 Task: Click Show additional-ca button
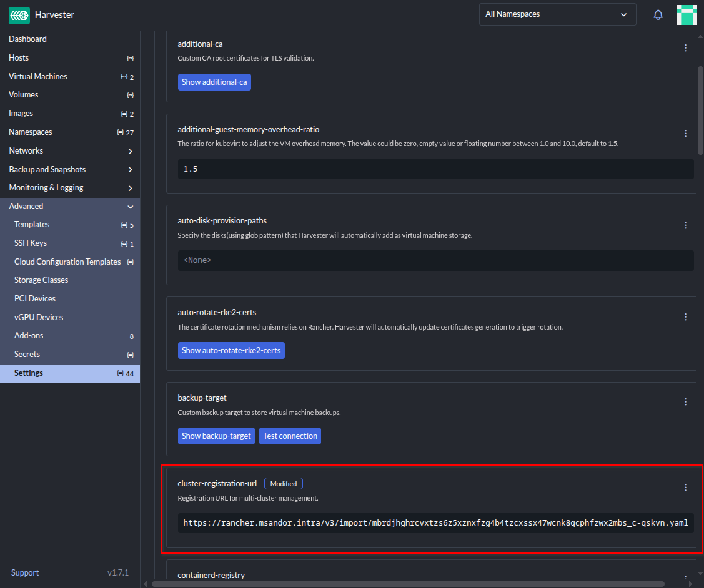pos(214,82)
